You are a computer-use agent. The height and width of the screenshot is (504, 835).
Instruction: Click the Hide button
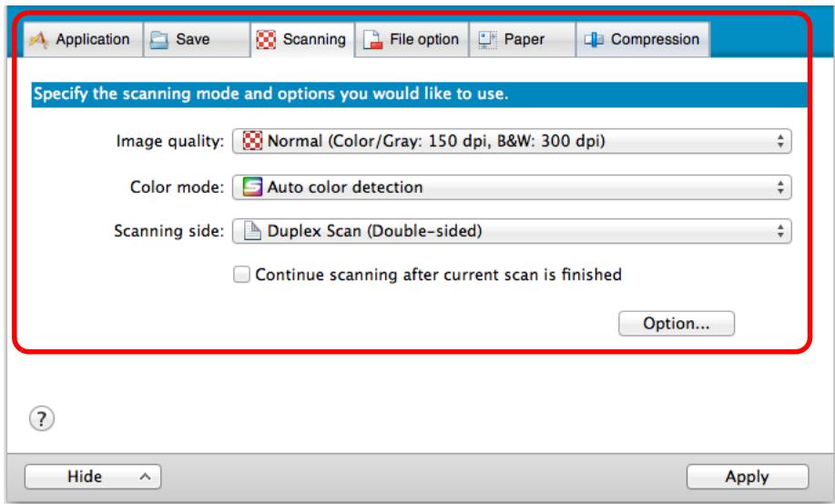click(x=93, y=477)
